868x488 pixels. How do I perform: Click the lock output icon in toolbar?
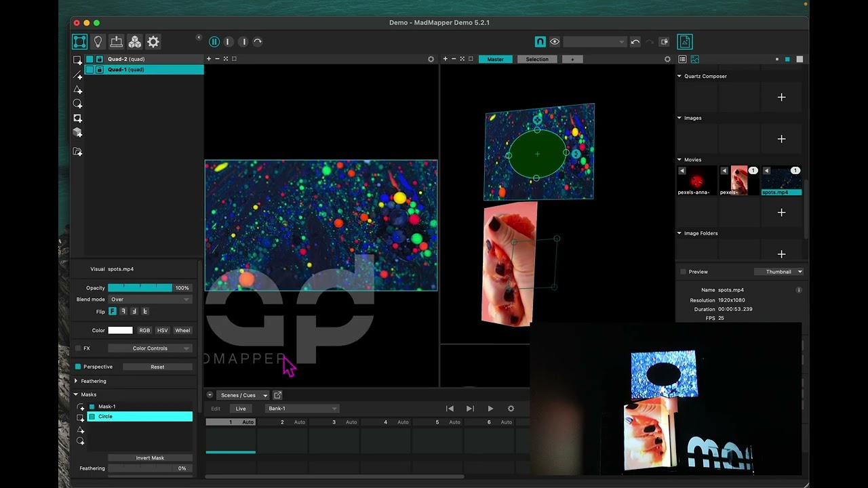(x=664, y=42)
